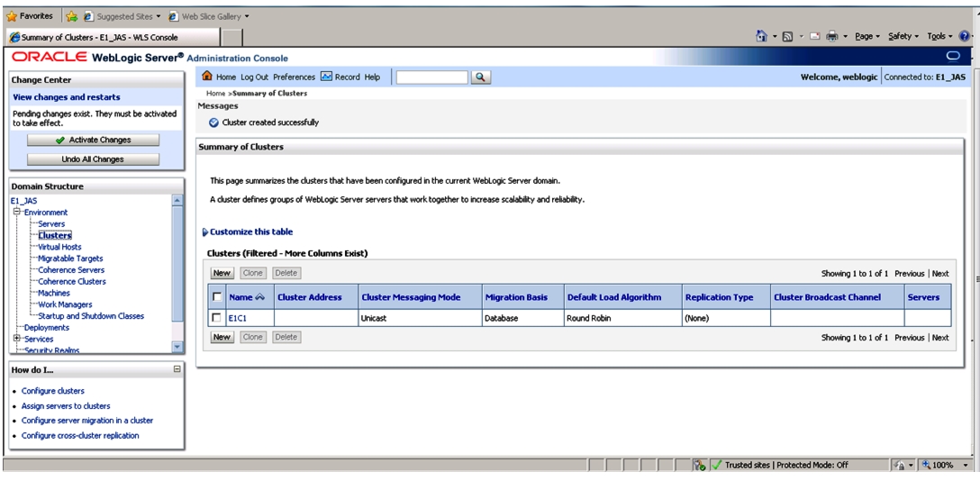980x490 pixels.
Task: Click the Activate Changes button
Action: (93, 140)
